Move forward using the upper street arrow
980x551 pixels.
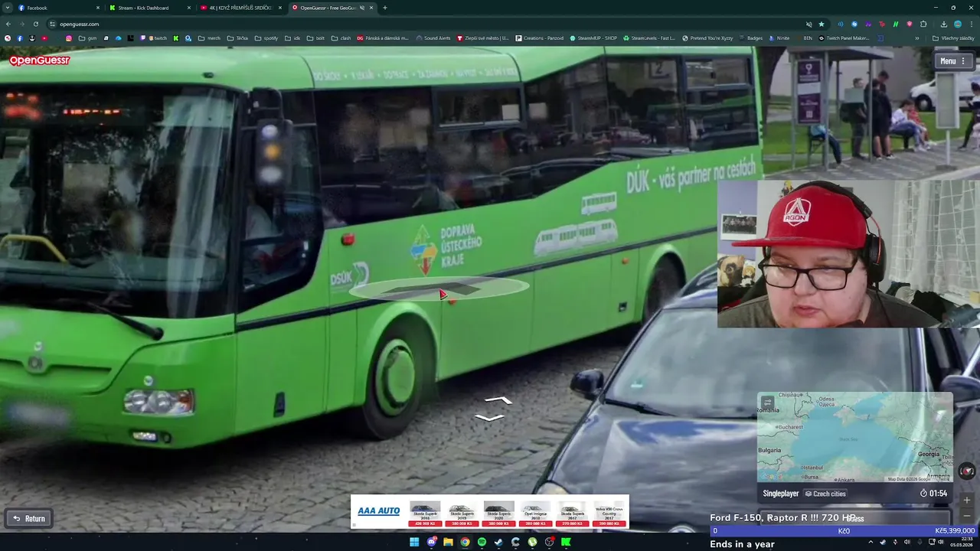click(498, 399)
